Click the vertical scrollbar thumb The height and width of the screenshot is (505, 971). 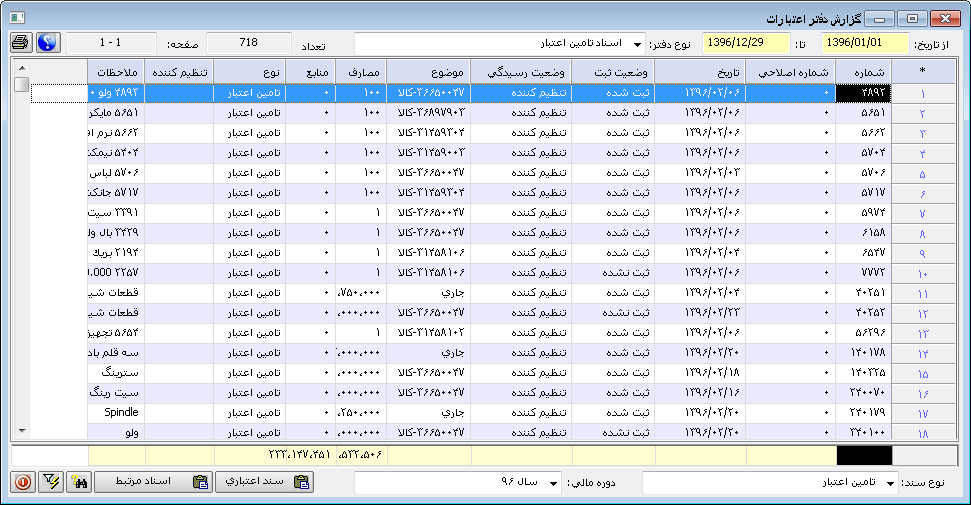point(22,84)
